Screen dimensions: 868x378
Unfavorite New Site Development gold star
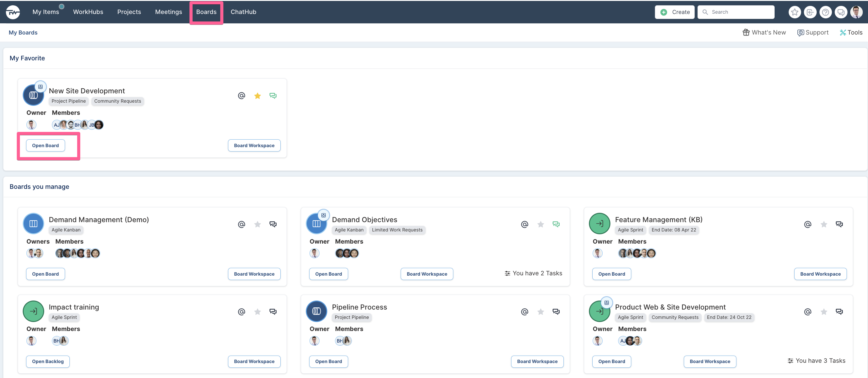pyautogui.click(x=257, y=96)
